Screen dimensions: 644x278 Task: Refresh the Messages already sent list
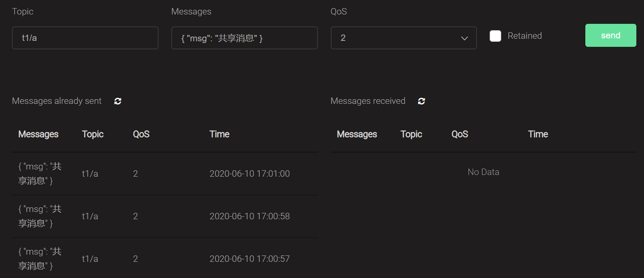pos(118,101)
